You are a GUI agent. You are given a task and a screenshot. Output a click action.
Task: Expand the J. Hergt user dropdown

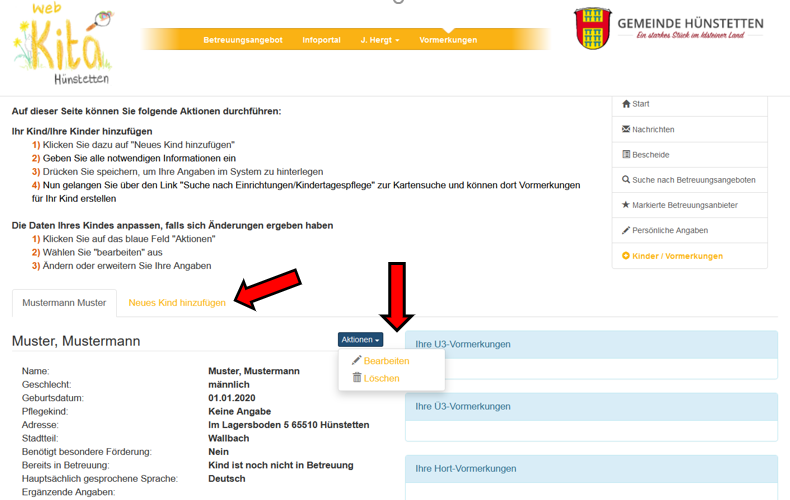(380, 40)
